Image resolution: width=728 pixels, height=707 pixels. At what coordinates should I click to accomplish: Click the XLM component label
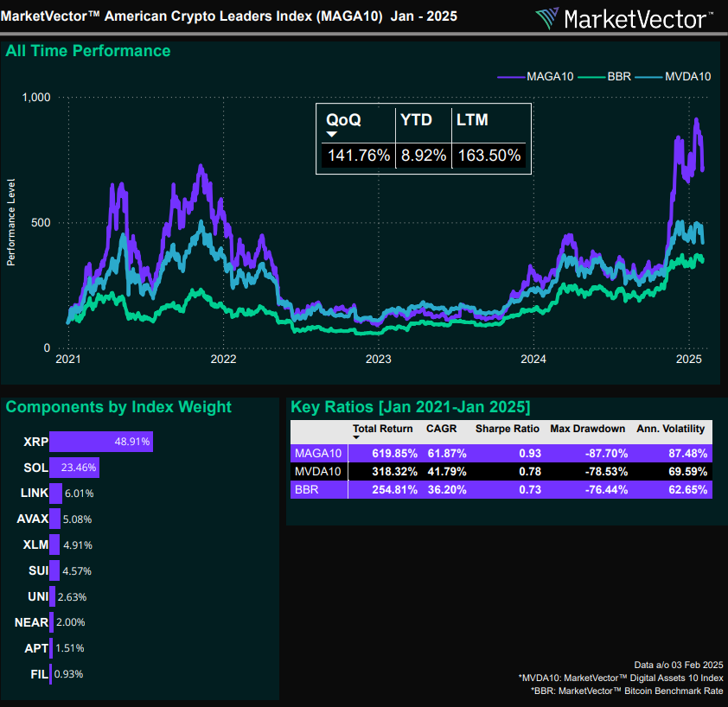(x=35, y=545)
